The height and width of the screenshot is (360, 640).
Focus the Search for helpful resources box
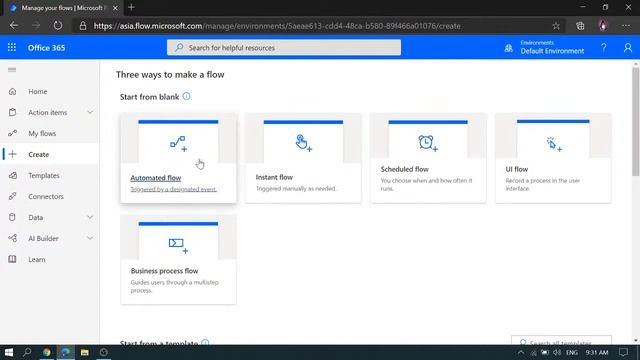point(284,47)
